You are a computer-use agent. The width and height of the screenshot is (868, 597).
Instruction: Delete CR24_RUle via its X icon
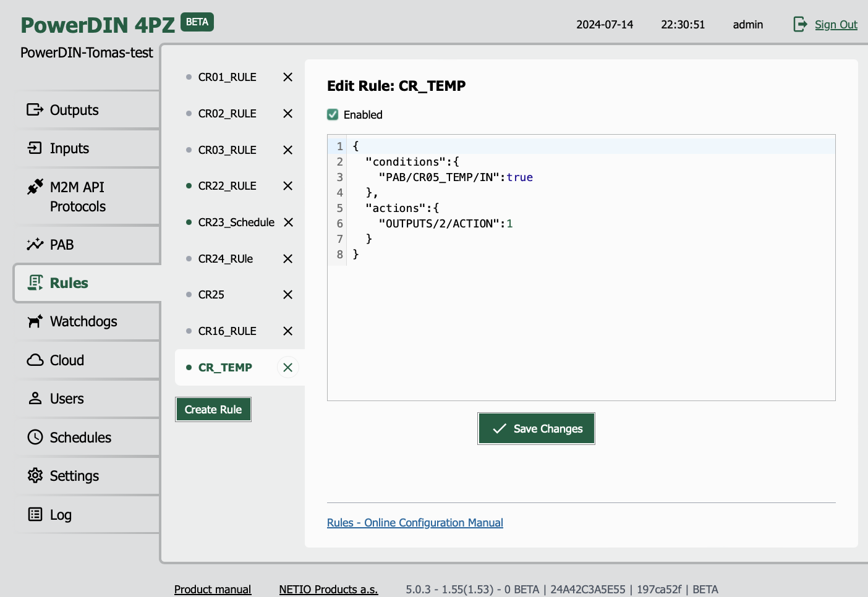(x=287, y=259)
